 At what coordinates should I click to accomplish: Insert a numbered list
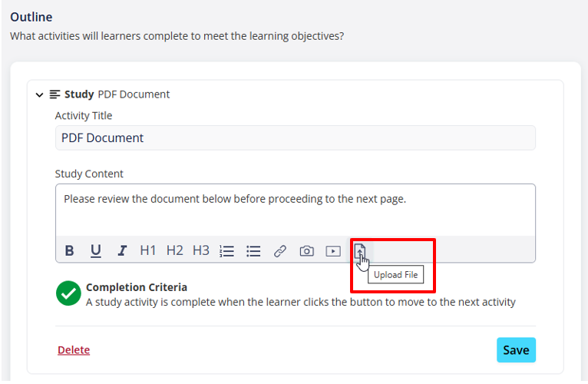tap(227, 250)
